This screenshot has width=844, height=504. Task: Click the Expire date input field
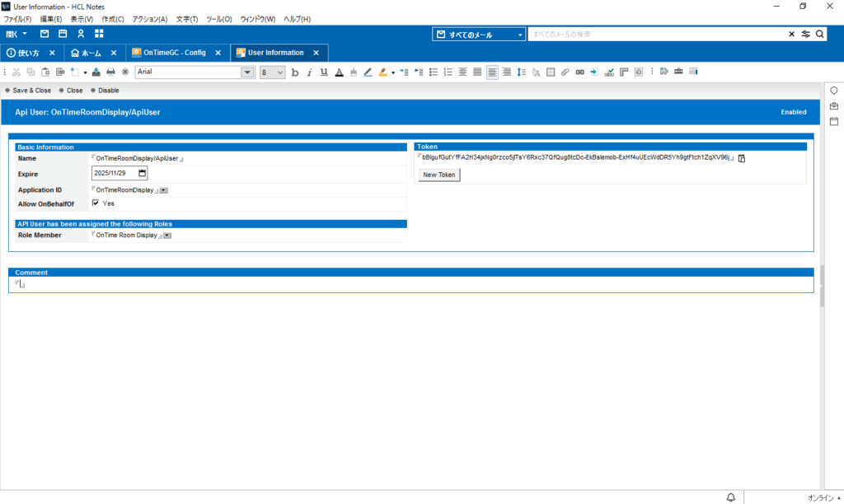point(115,174)
